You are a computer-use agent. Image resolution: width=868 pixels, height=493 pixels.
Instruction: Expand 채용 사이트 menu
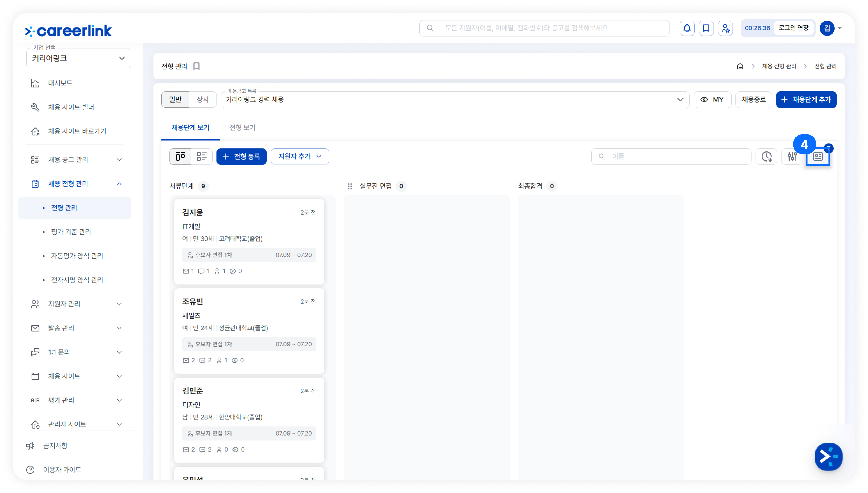119,376
